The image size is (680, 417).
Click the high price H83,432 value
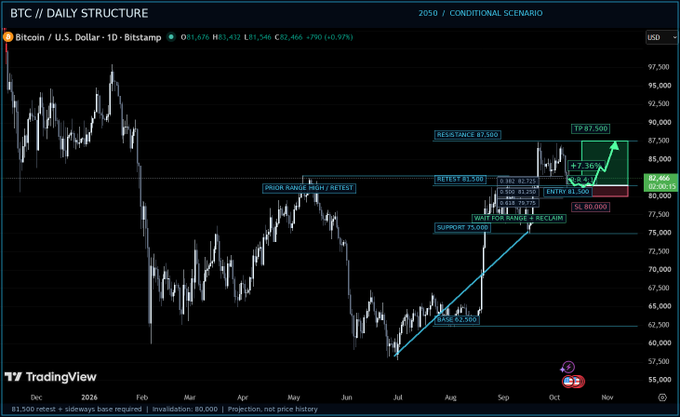pyautogui.click(x=226, y=37)
